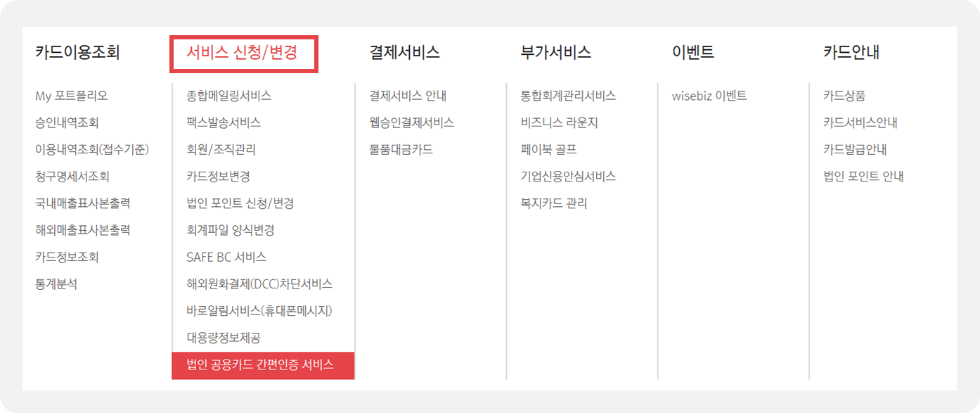Open 종합메일링서비스 link
Viewport: 980px width, 413px height.
pos(228,96)
